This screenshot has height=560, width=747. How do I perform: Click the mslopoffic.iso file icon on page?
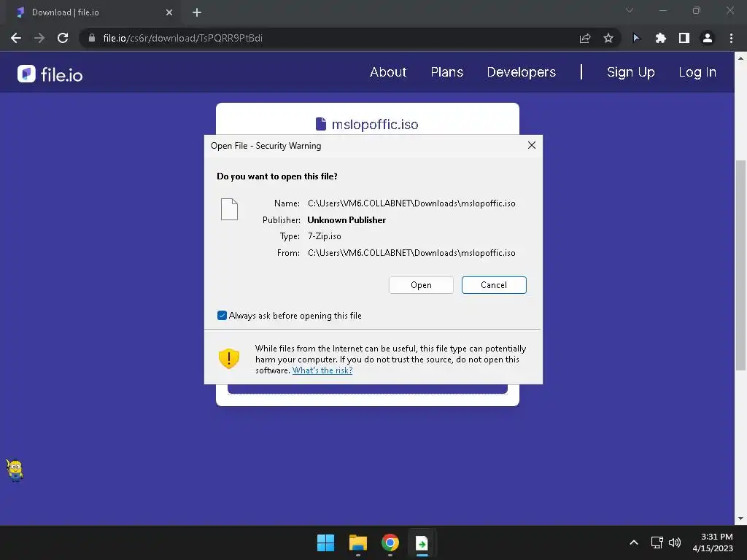click(x=321, y=124)
